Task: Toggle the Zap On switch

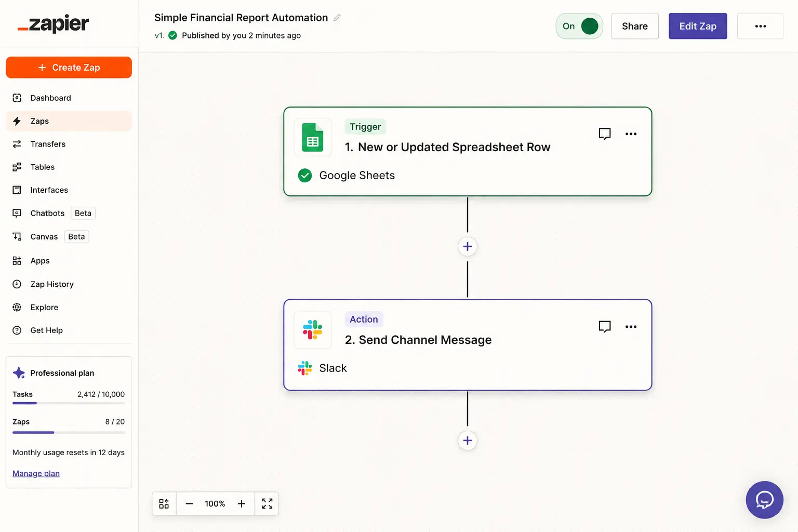Action: pyautogui.click(x=579, y=26)
